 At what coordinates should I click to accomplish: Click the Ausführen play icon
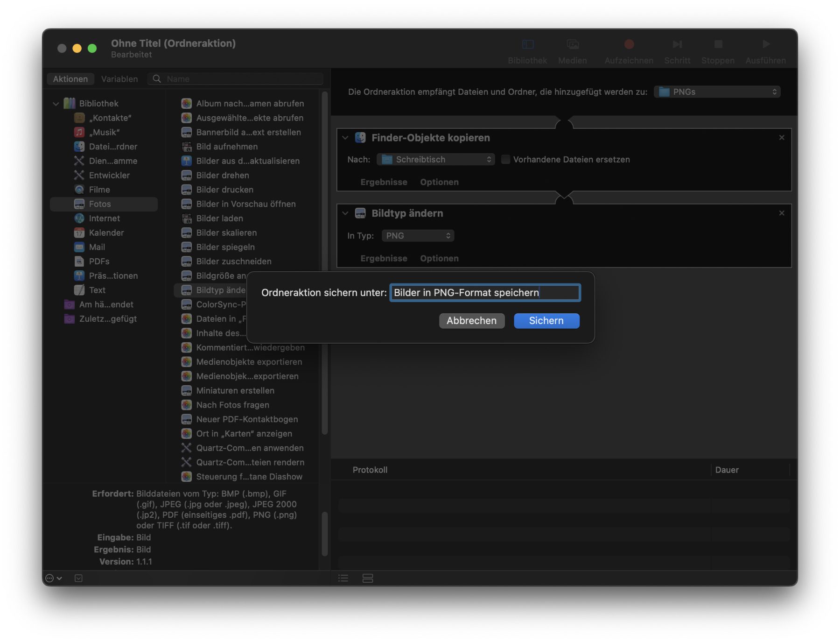point(765,45)
